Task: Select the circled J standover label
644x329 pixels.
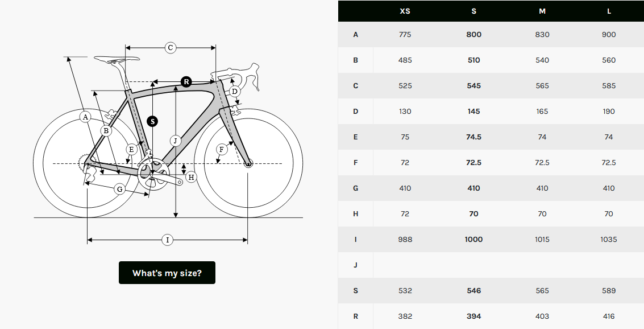Action: [x=176, y=141]
